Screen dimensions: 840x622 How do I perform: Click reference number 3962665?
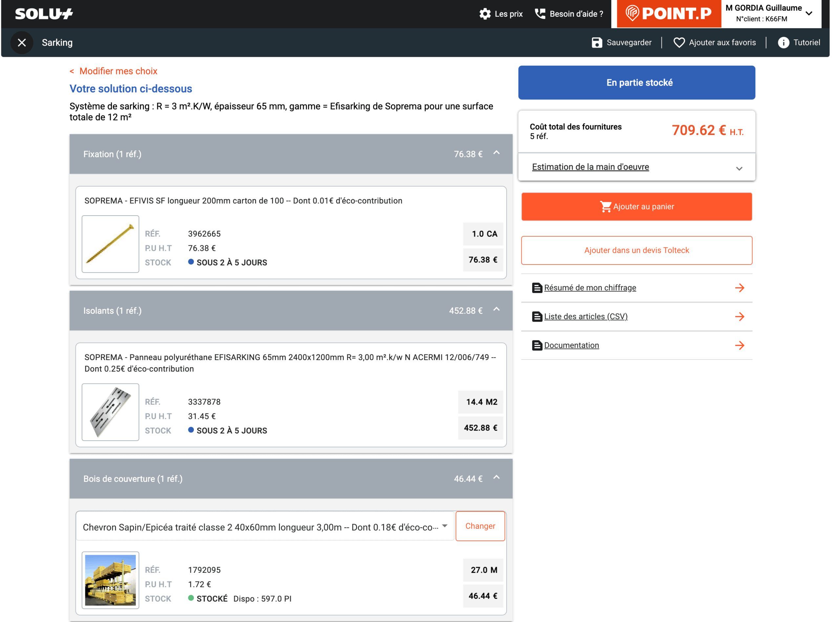click(x=204, y=234)
